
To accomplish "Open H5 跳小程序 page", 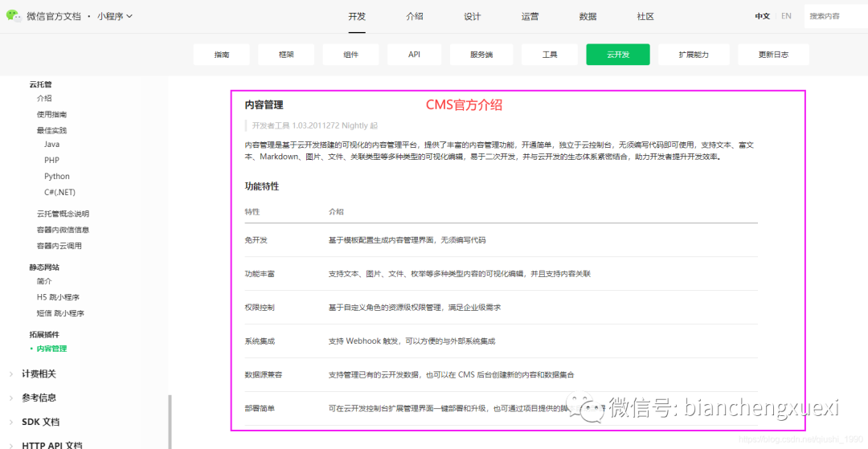I will tap(58, 297).
